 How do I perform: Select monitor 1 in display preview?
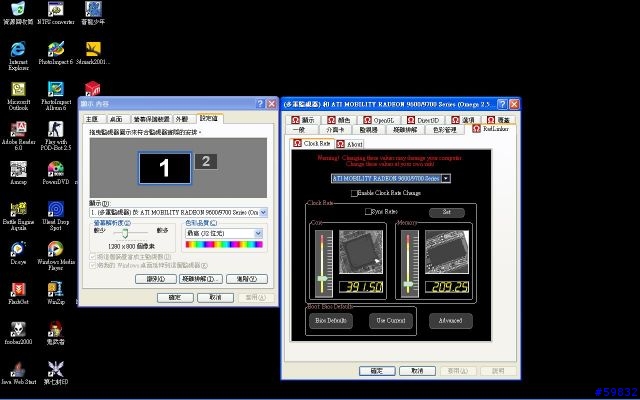click(x=164, y=168)
